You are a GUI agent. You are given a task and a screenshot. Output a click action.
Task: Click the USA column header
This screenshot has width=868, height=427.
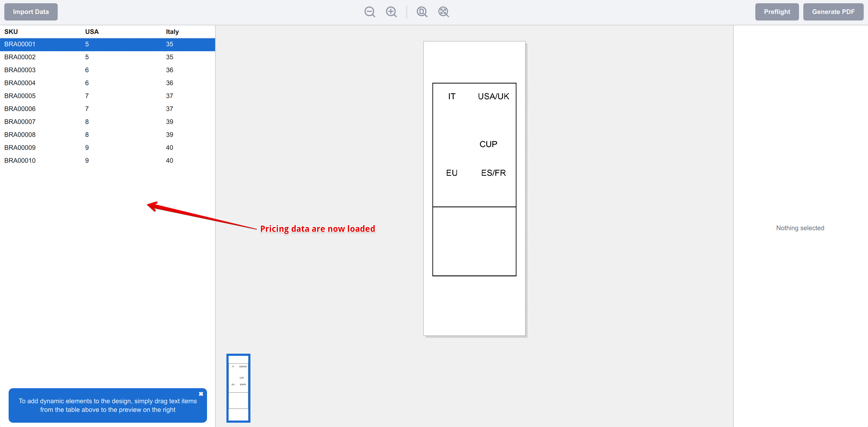[x=91, y=31]
